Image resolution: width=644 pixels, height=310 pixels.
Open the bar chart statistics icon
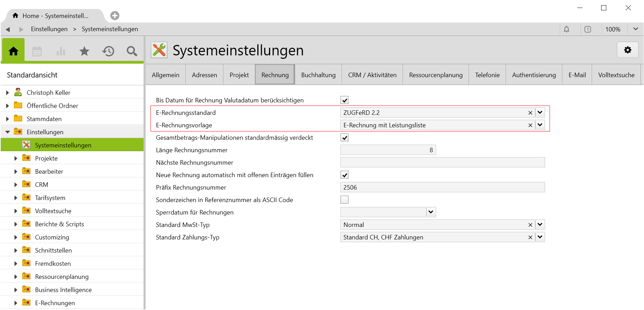[x=61, y=52]
